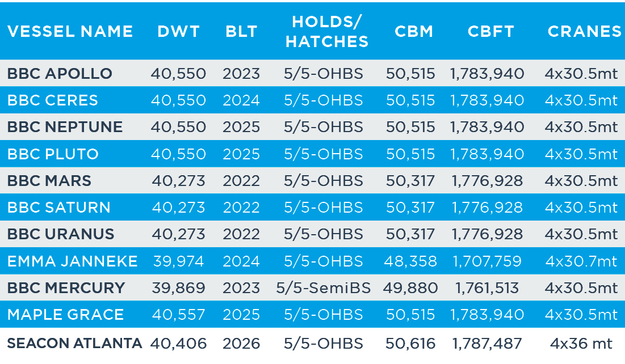This screenshot has height=364, width=625.
Task: Click the CBM column header
Action: (x=414, y=31)
